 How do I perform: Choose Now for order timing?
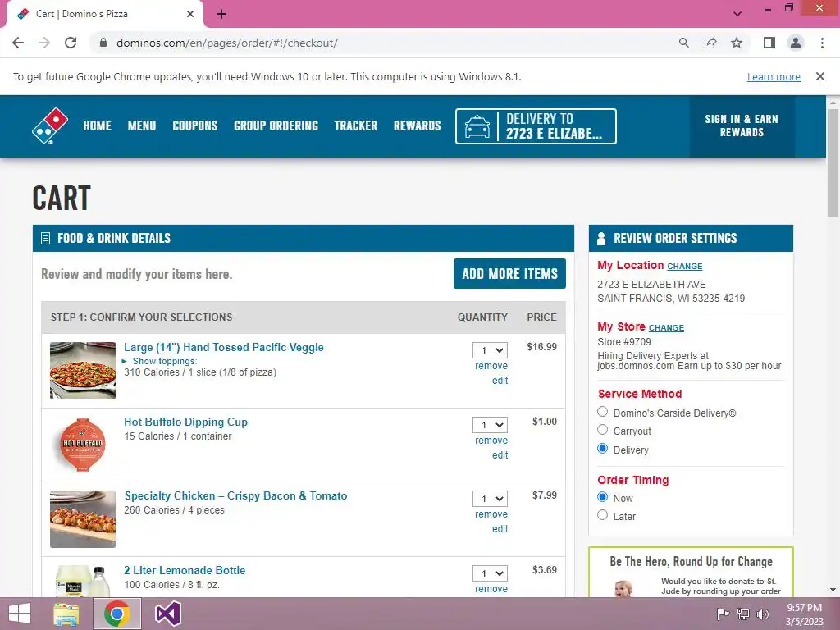[603, 496]
